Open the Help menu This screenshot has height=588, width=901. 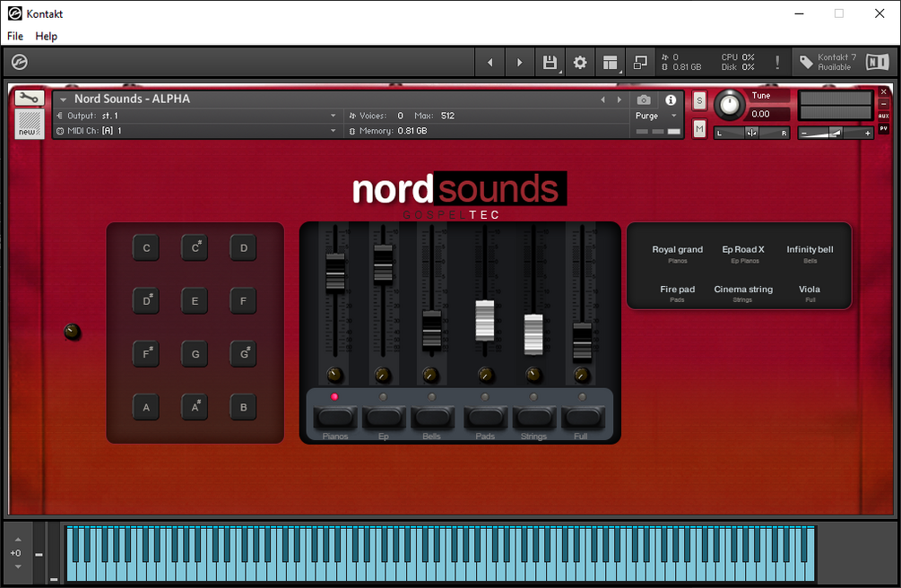(46, 36)
